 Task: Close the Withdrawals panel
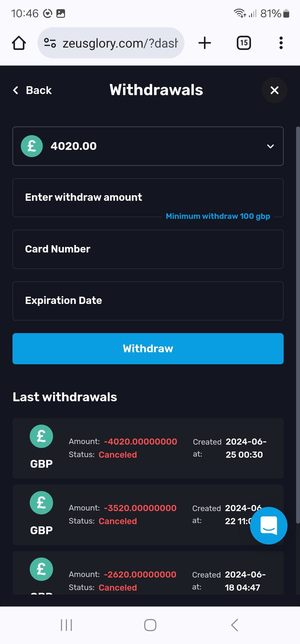(274, 90)
